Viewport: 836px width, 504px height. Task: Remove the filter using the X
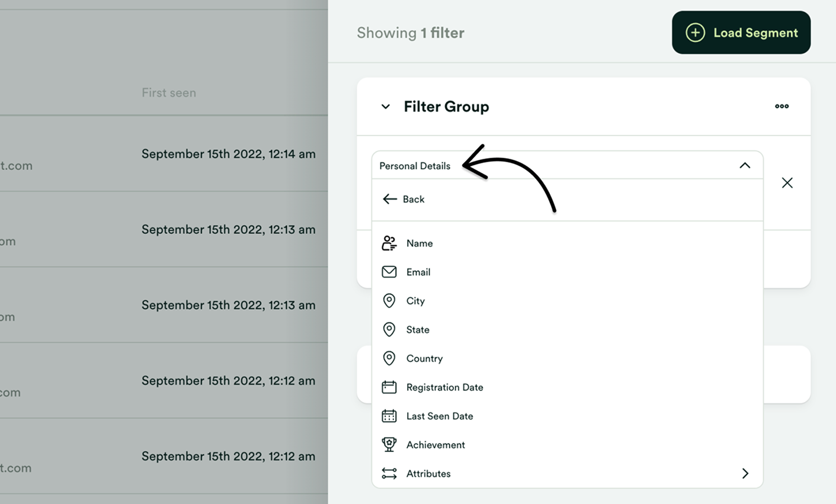[x=787, y=182]
